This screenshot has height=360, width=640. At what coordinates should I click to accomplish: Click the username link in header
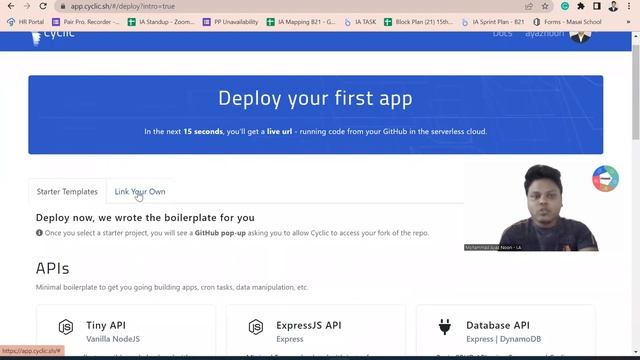(x=544, y=34)
